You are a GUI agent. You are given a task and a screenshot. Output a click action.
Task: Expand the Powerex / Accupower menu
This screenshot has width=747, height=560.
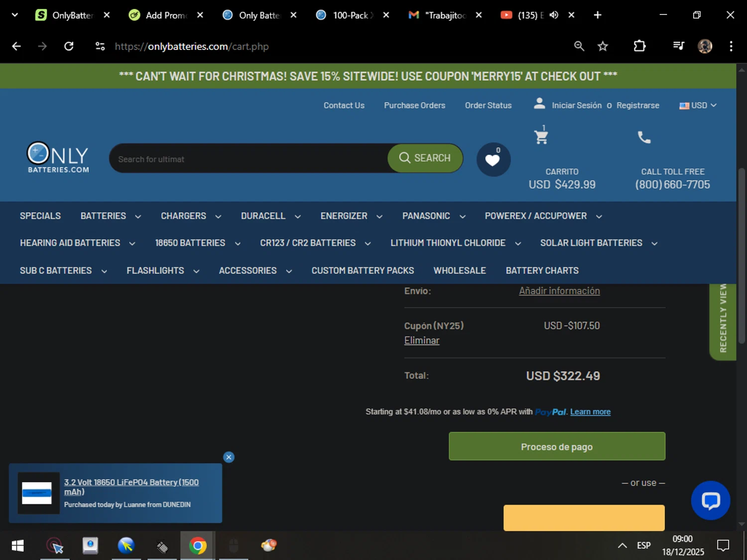tap(543, 216)
